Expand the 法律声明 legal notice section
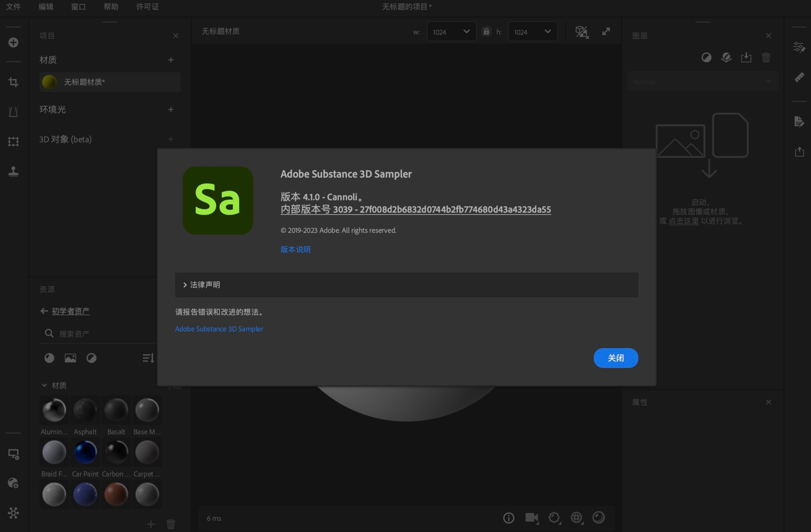This screenshot has width=811, height=532. tap(407, 285)
